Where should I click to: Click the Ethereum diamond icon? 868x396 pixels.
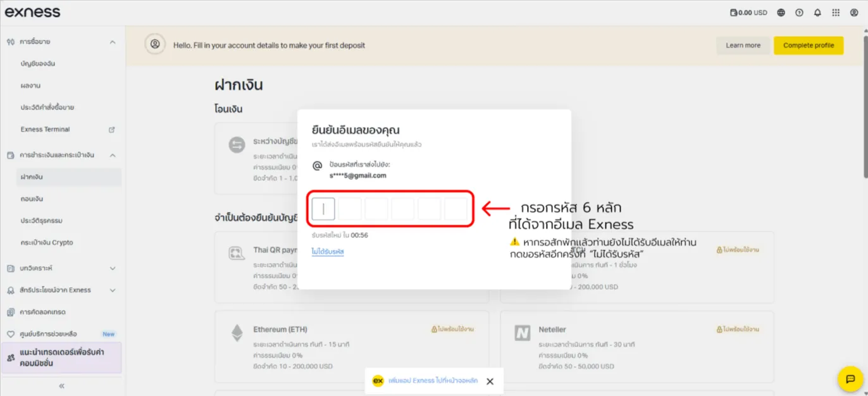[237, 333]
